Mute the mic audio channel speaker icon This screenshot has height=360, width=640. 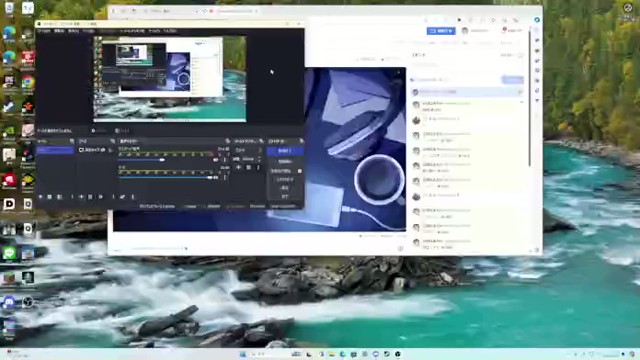point(216,178)
